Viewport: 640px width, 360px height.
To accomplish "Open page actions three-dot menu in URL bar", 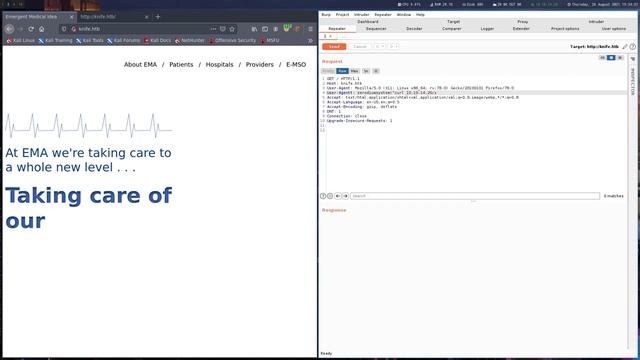I will [213, 29].
